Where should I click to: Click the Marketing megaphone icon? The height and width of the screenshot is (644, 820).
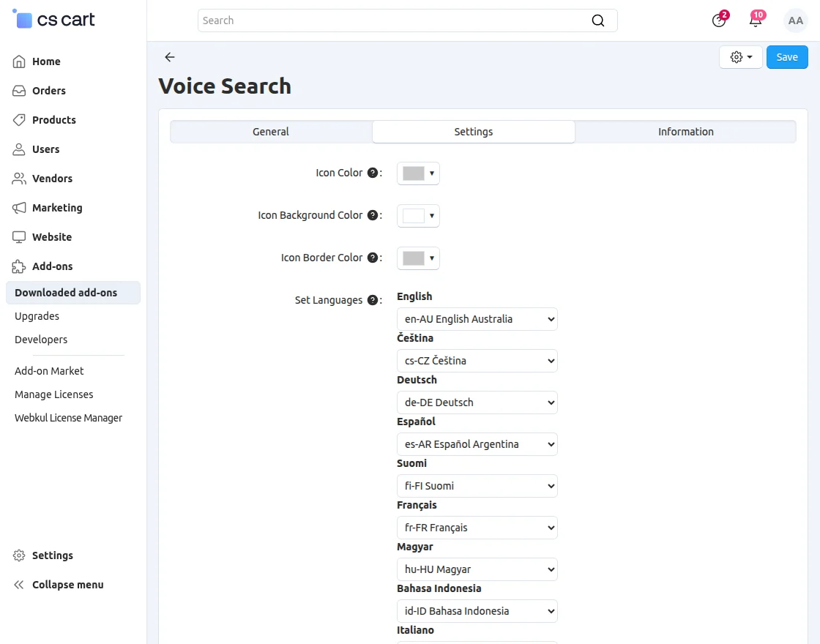pos(19,208)
